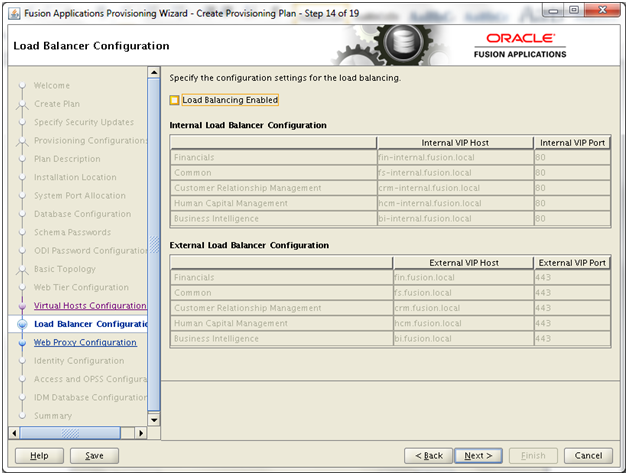This screenshot has width=628, height=475.
Task: Click the navigation pane scroll up arrow
Action: tap(154, 72)
